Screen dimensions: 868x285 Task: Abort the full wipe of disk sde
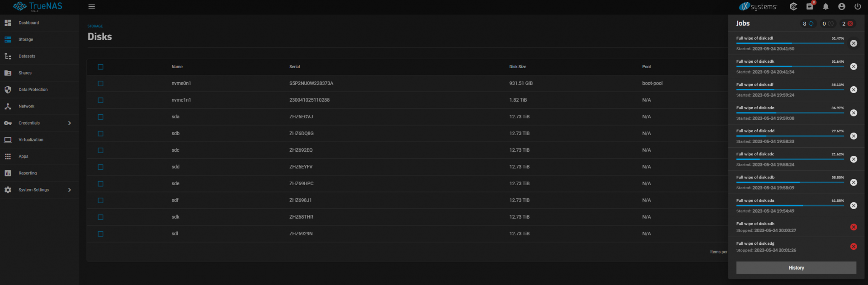(x=854, y=113)
